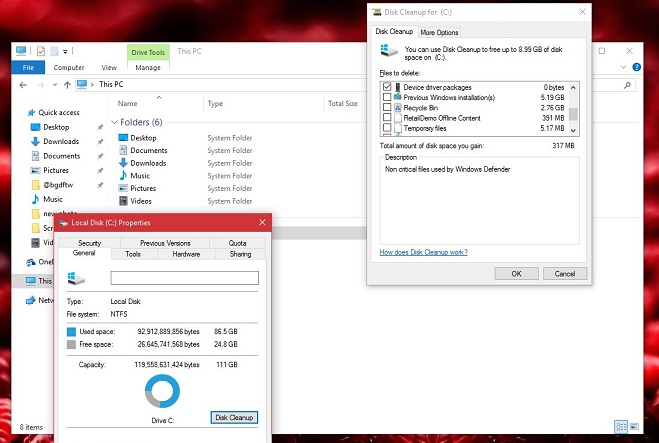Open the Pictures folder in file list
The image size is (659, 443).
coord(143,188)
